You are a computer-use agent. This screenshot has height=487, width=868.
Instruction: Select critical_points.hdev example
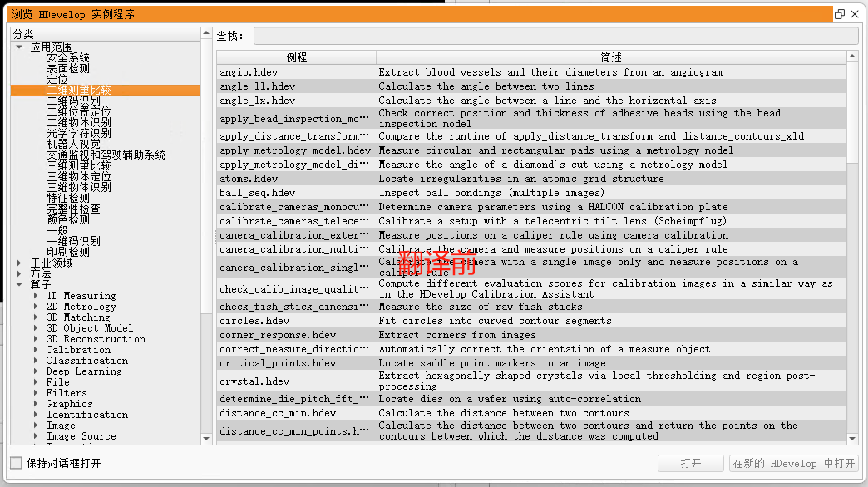pos(531,364)
